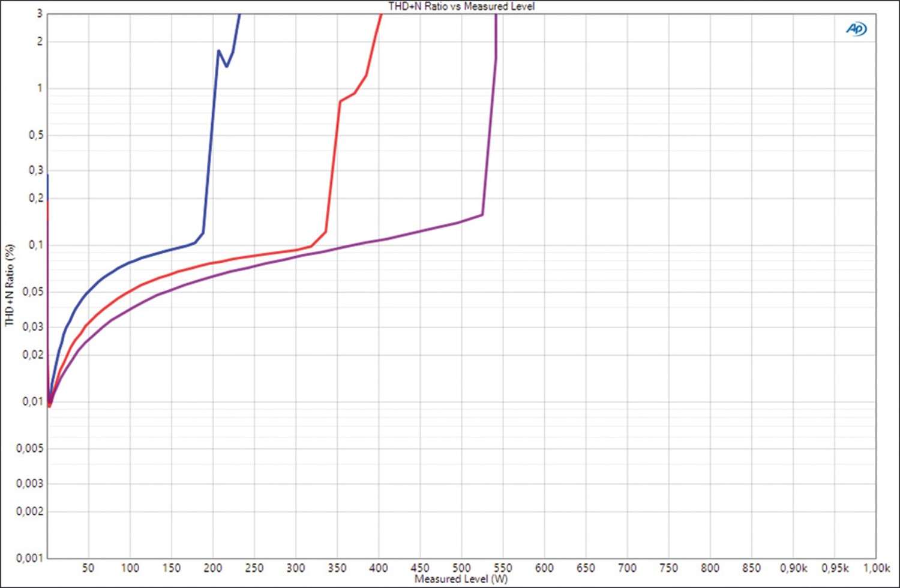The width and height of the screenshot is (900, 588).
Task: Click the x-axis value '800'
Action: point(710,568)
